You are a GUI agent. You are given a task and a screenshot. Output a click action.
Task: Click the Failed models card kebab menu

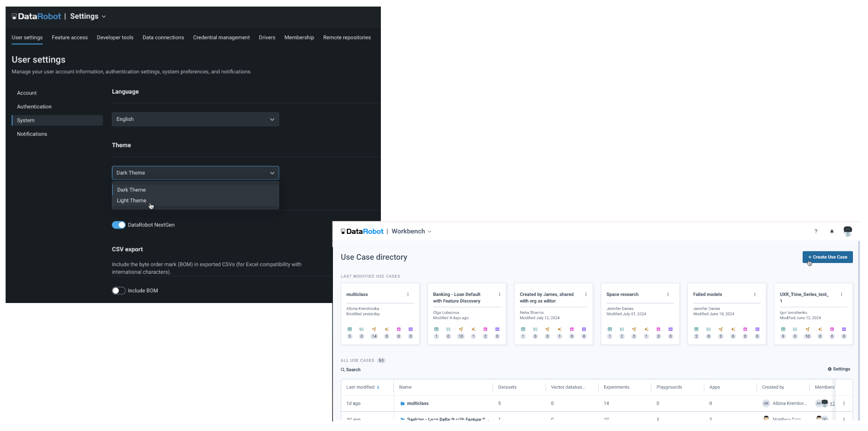click(x=755, y=295)
